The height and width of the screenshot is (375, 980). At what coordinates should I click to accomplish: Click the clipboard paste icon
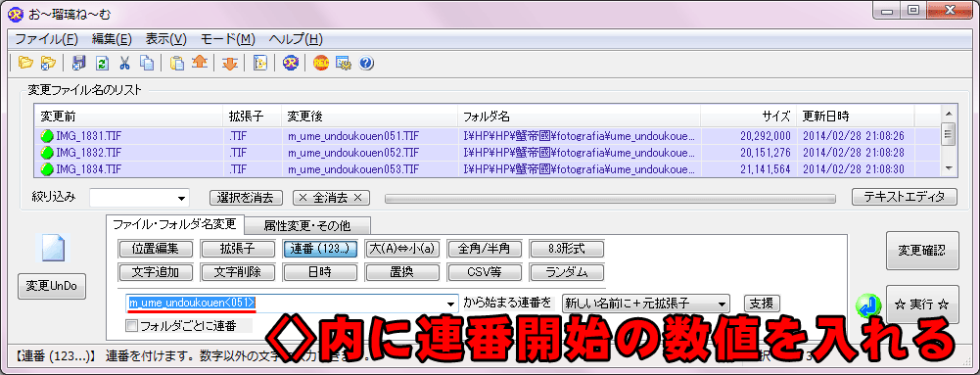[x=177, y=63]
